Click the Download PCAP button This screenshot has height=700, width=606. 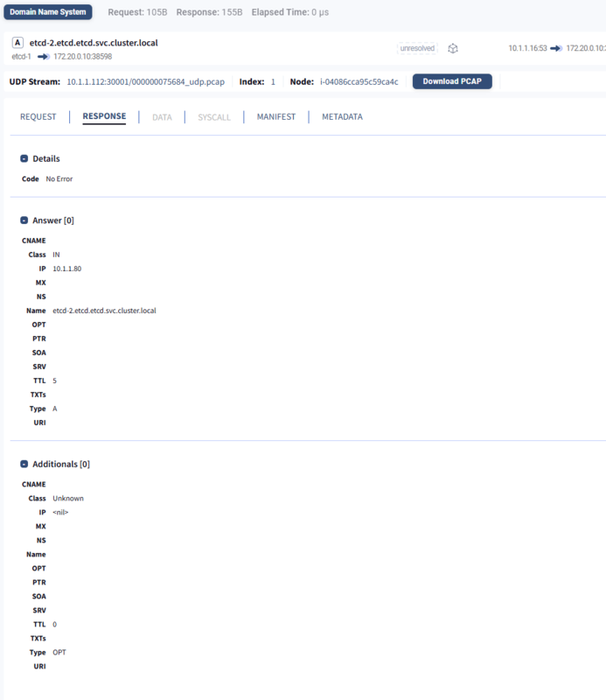coord(452,81)
